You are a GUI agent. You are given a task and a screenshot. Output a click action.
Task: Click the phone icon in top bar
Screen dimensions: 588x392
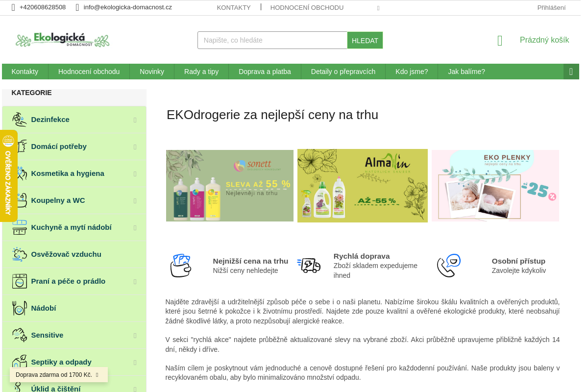[13, 7]
